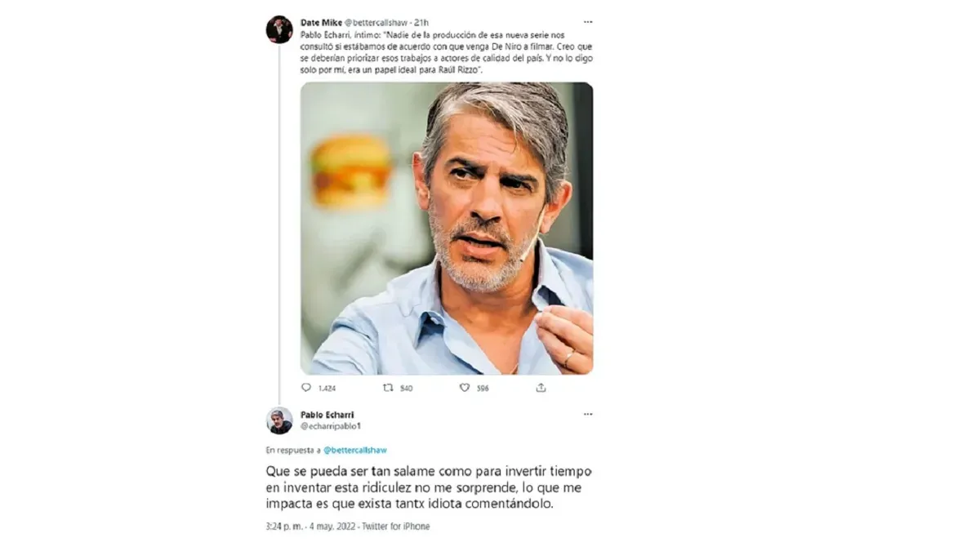Open the 21h timestamp of the tweet
Image resolution: width=980 pixels, height=551 pixels.
coord(422,22)
